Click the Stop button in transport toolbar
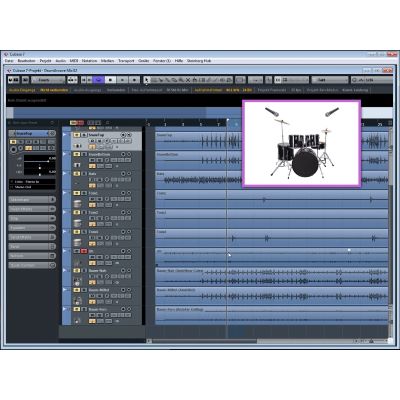 [x=111, y=80]
